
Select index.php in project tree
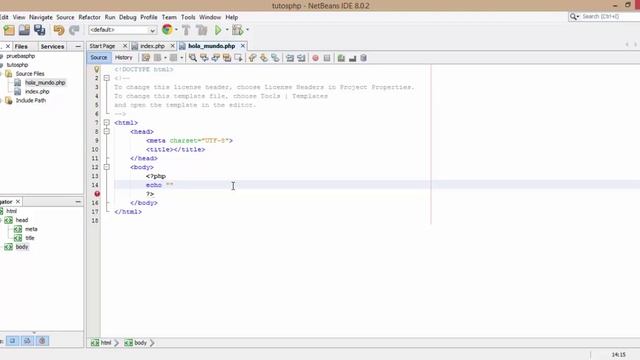point(37,91)
